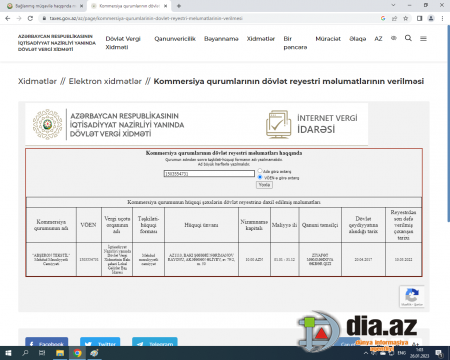Share via the Telegram button

point(155,342)
